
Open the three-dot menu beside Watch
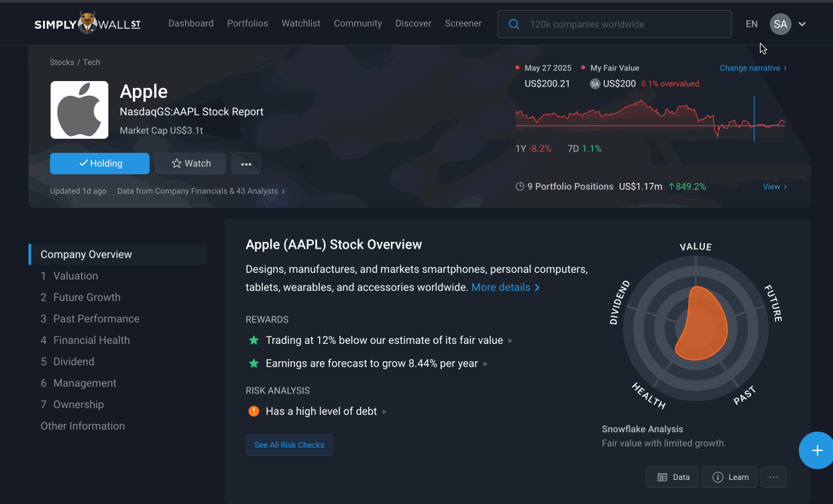coord(246,164)
